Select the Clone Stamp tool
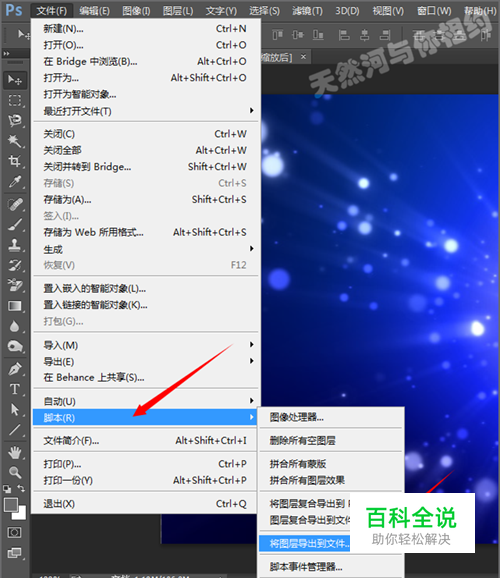 click(x=15, y=245)
